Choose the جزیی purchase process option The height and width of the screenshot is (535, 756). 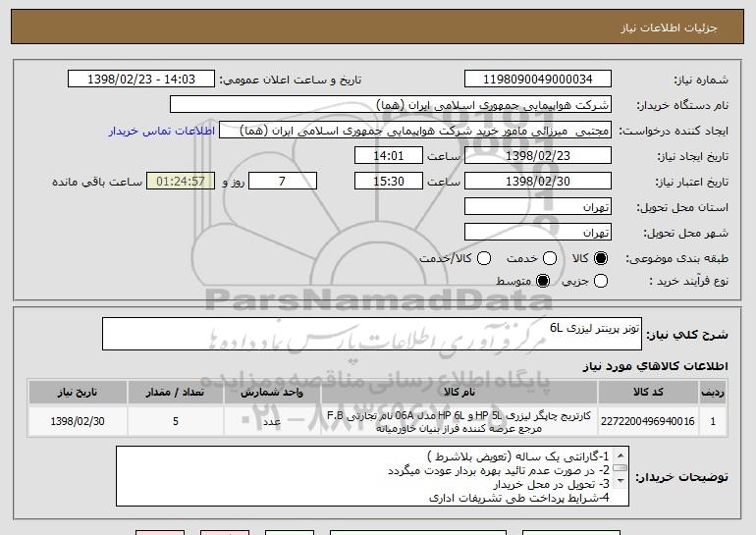(x=601, y=281)
